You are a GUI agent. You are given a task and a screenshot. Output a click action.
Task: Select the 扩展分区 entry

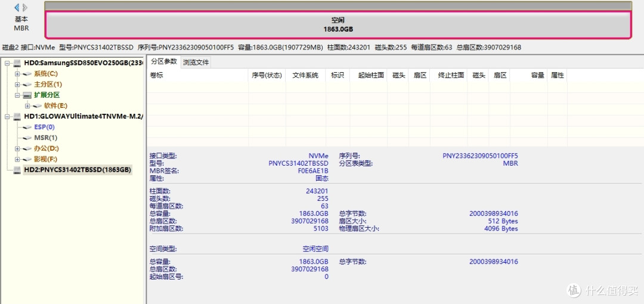(x=47, y=95)
